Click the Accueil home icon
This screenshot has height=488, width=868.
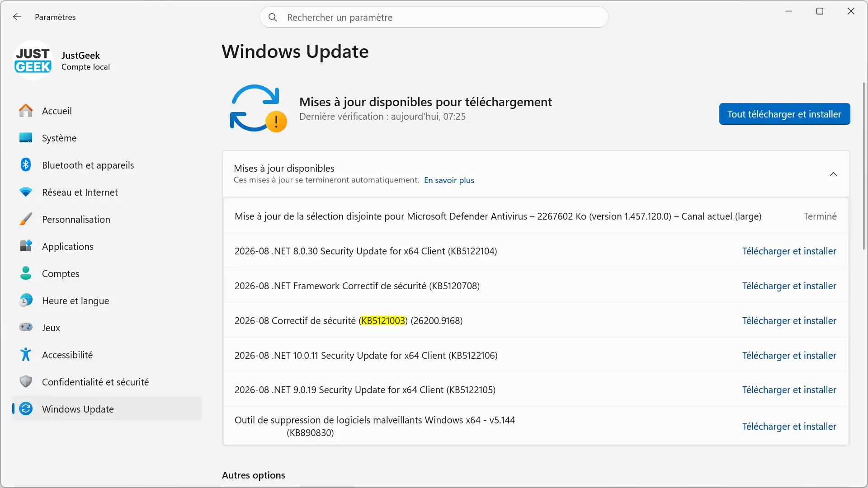[26, 111]
